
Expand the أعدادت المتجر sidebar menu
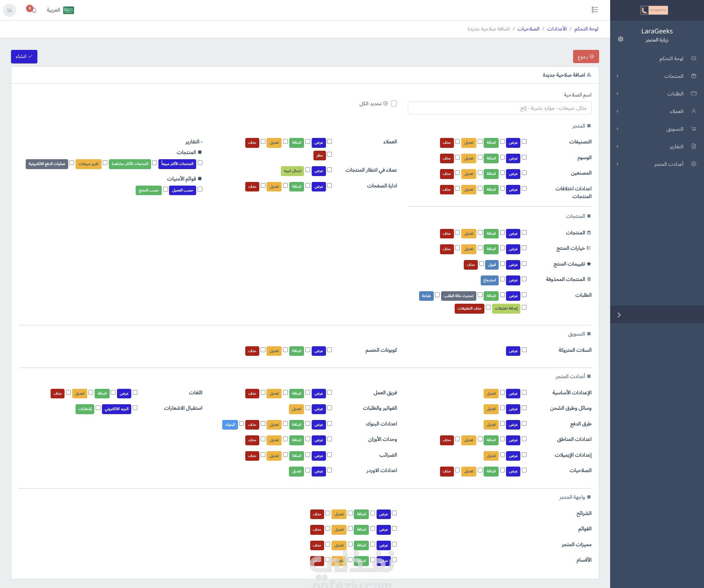tap(668, 164)
